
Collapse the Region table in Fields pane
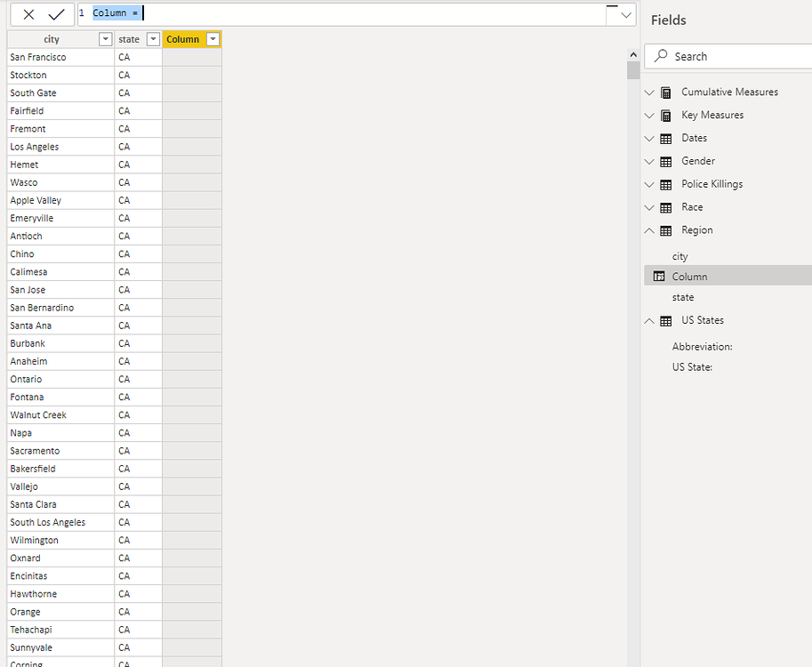click(648, 229)
